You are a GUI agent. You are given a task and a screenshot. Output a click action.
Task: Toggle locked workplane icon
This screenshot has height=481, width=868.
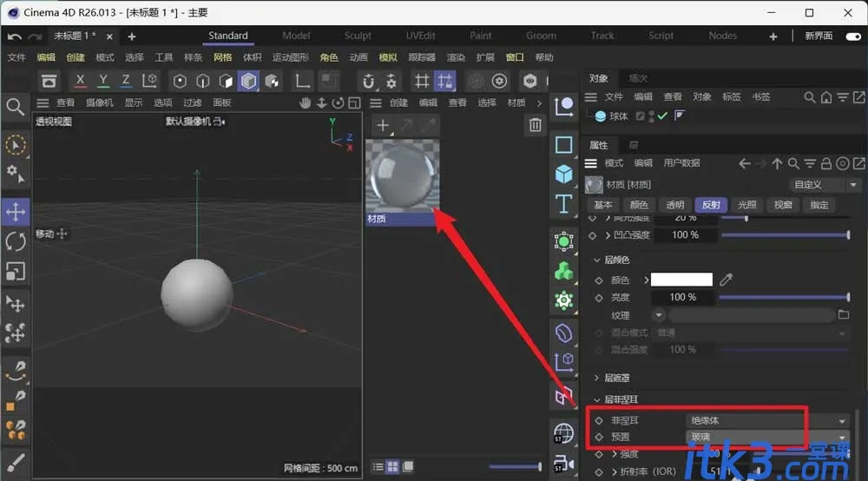click(445, 82)
